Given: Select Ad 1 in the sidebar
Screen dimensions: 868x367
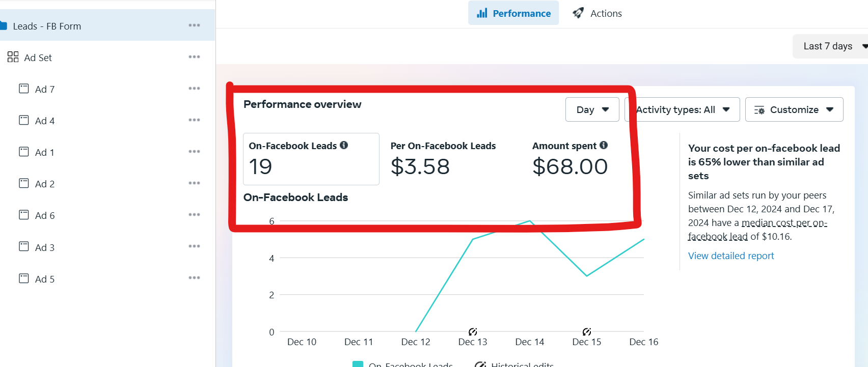Looking at the screenshot, I should (45, 152).
